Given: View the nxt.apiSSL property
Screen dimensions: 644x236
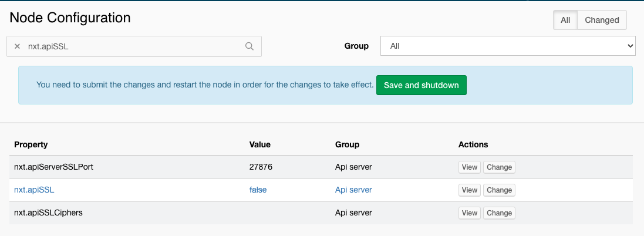Looking at the screenshot, I should [x=470, y=190].
